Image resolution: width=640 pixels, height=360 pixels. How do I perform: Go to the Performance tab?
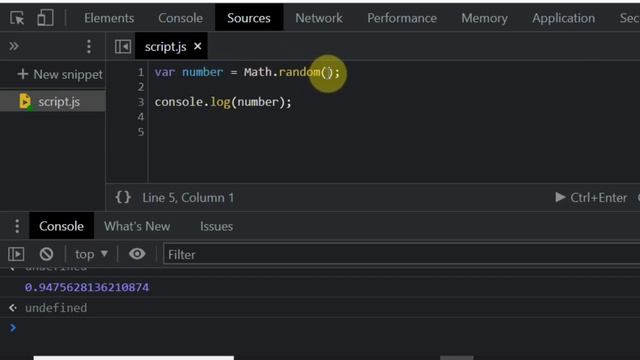402,18
